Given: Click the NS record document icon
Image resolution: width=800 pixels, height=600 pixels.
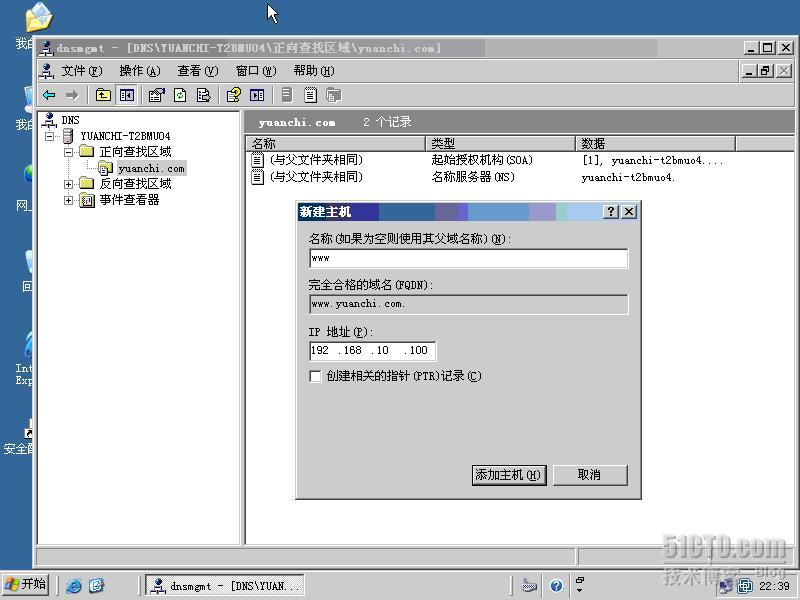Looking at the screenshot, I should point(257,177).
